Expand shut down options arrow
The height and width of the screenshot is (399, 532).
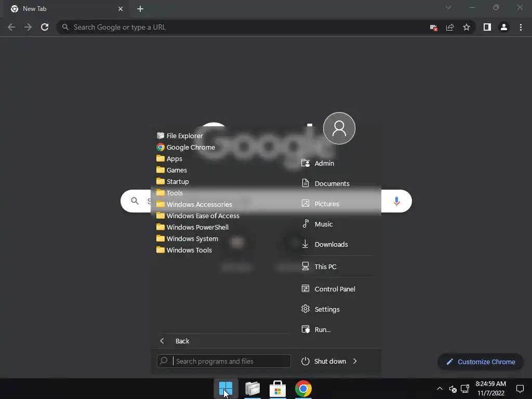tap(355, 362)
